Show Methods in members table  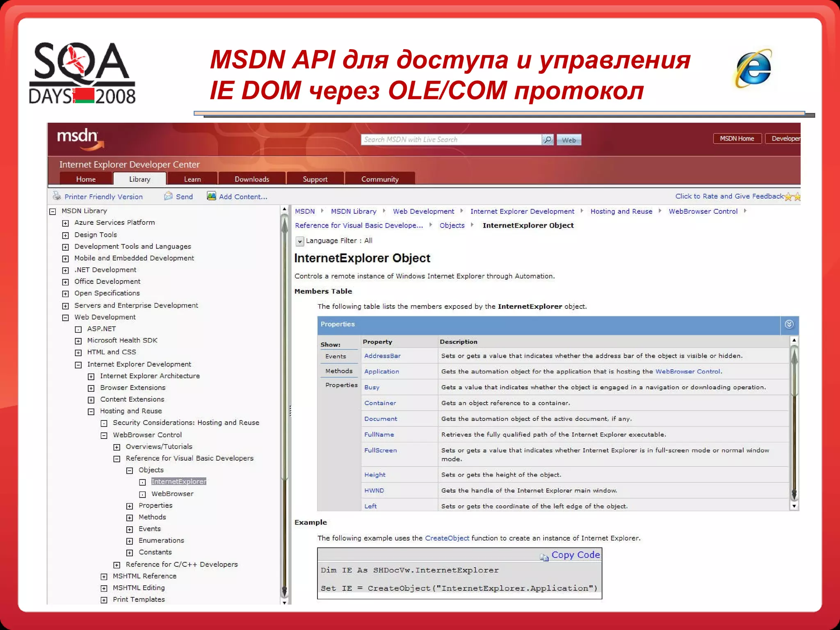[339, 371]
